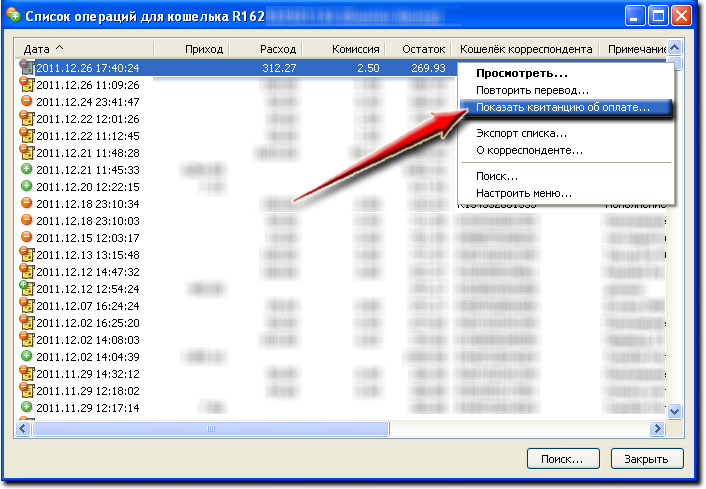Choose Настроить меню in the context menu
706x489 pixels.
coord(524,193)
